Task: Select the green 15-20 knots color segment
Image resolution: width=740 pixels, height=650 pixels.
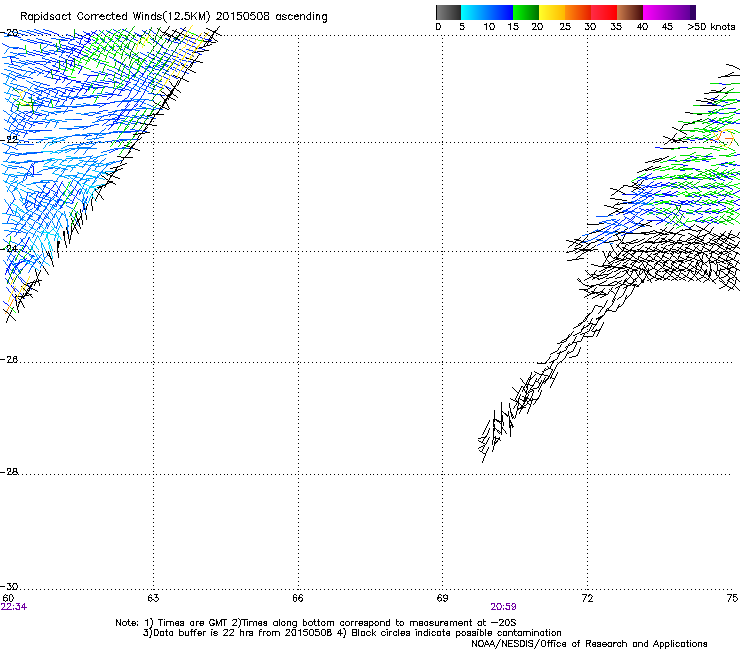Action: 526,12
